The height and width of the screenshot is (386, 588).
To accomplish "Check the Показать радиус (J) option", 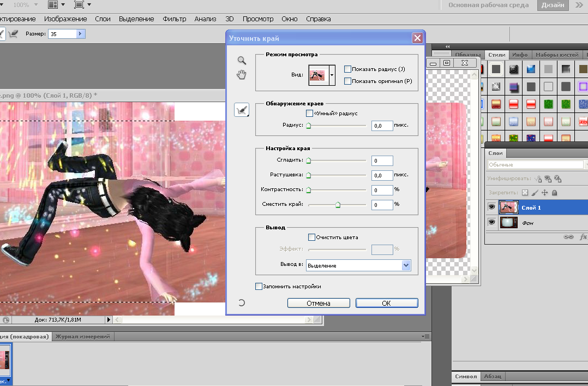I will point(347,69).
